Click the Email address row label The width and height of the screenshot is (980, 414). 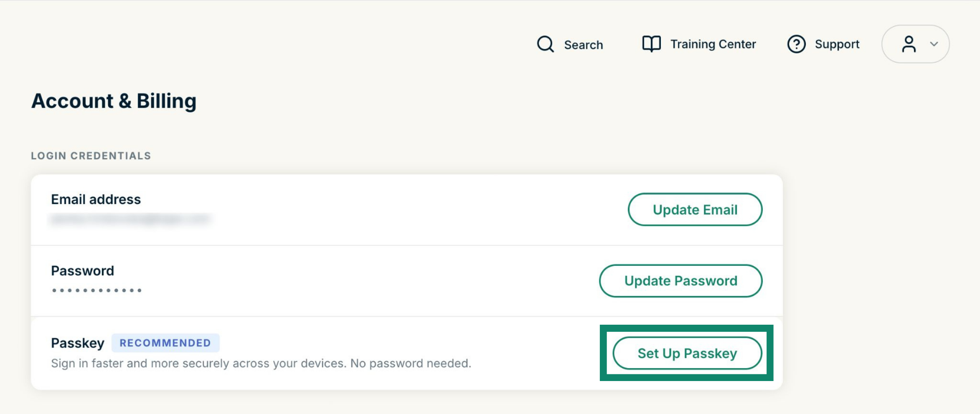tap(96, 199)
